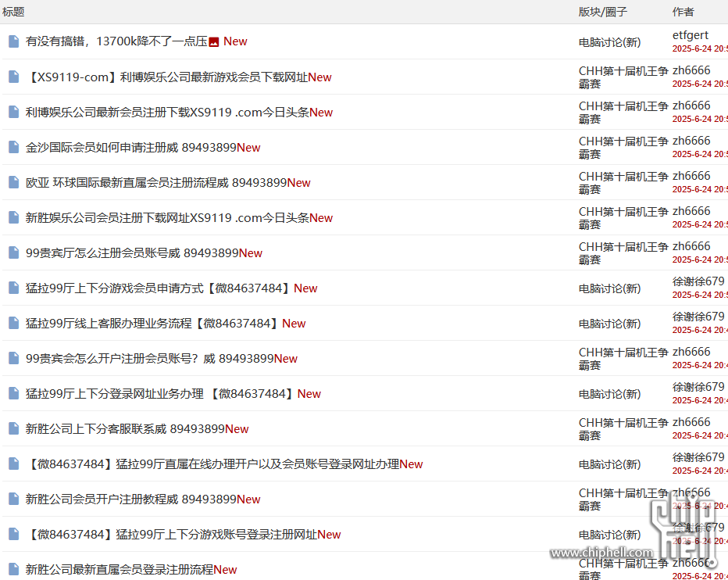728x580 pixels.
Task: Click document icon beside 猛拉99厅上下分游戏账号登录 thread
Action: [x=14, y=534]
